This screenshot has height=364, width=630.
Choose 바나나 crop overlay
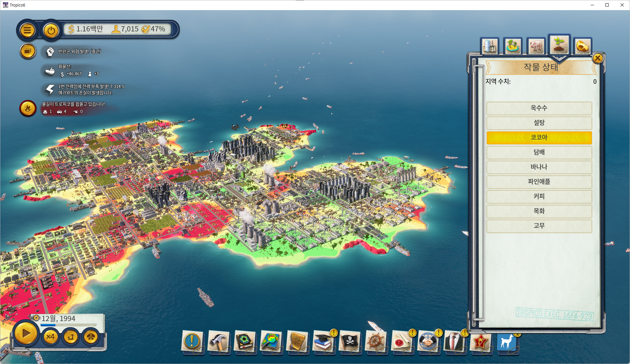tap(539, 167)
